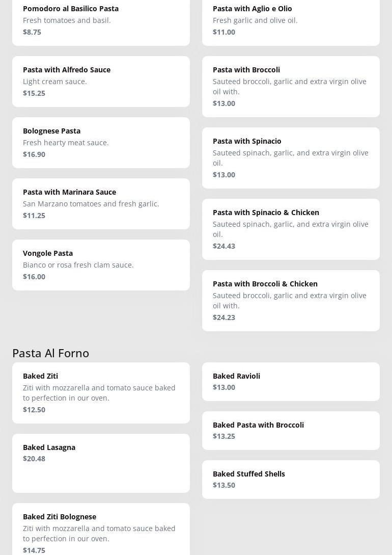Select Pasta with Aglio e Olio
Viewport: 392px width, 555px height.
[x=291, y=20]
